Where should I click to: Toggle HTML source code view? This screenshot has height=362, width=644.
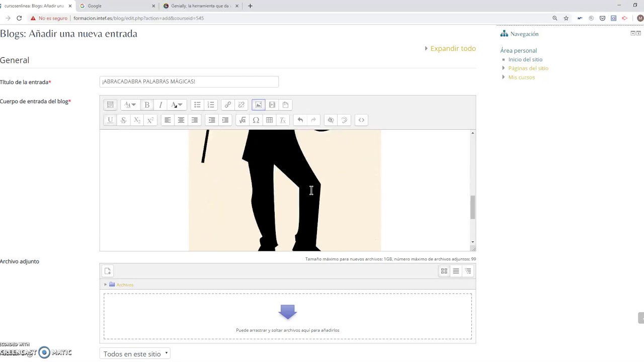coord(361,120)
